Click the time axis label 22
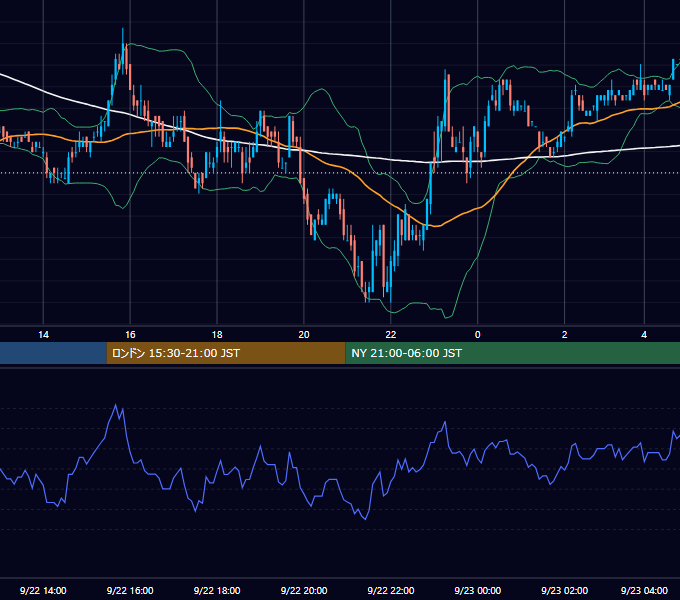This screenshot has height=600, width=680. (391, 335)
